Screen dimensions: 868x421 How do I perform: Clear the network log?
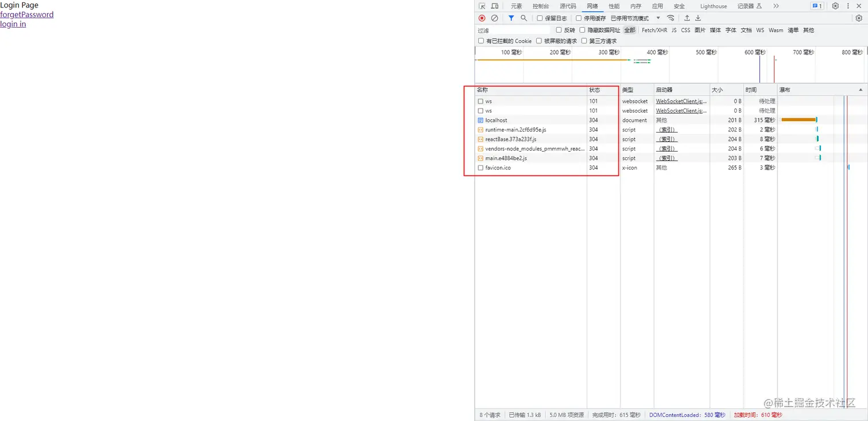(x=494, y=18)
